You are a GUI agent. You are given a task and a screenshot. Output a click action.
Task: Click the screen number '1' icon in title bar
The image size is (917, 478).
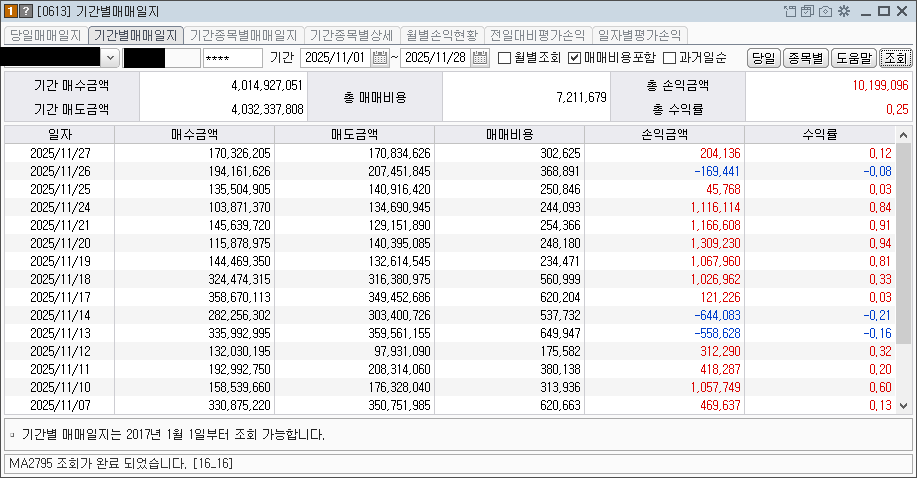click(x=10, y=11)
